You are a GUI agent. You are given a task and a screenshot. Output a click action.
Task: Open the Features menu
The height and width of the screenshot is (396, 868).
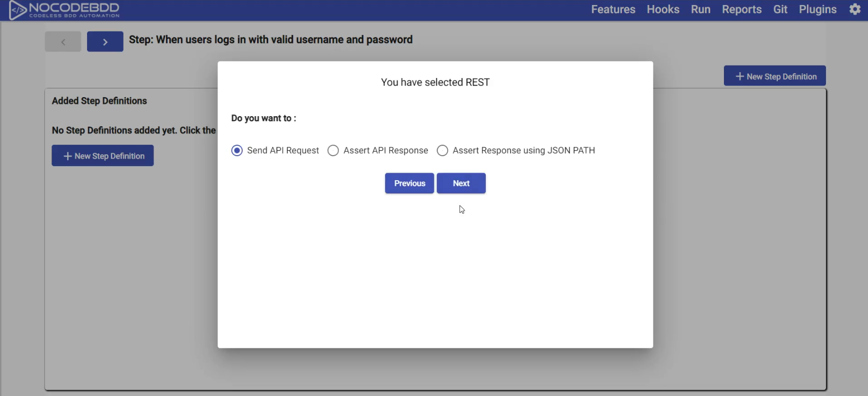[x=613, y=9]
